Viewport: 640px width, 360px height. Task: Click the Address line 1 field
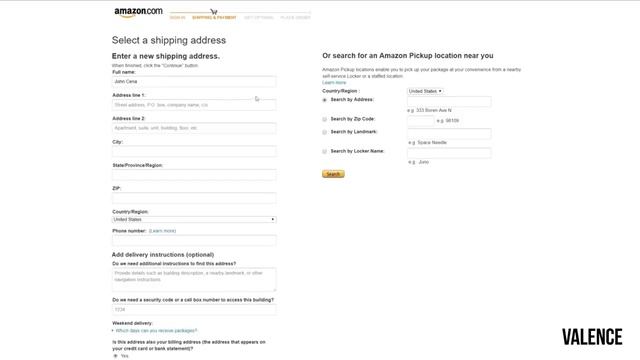194,105
